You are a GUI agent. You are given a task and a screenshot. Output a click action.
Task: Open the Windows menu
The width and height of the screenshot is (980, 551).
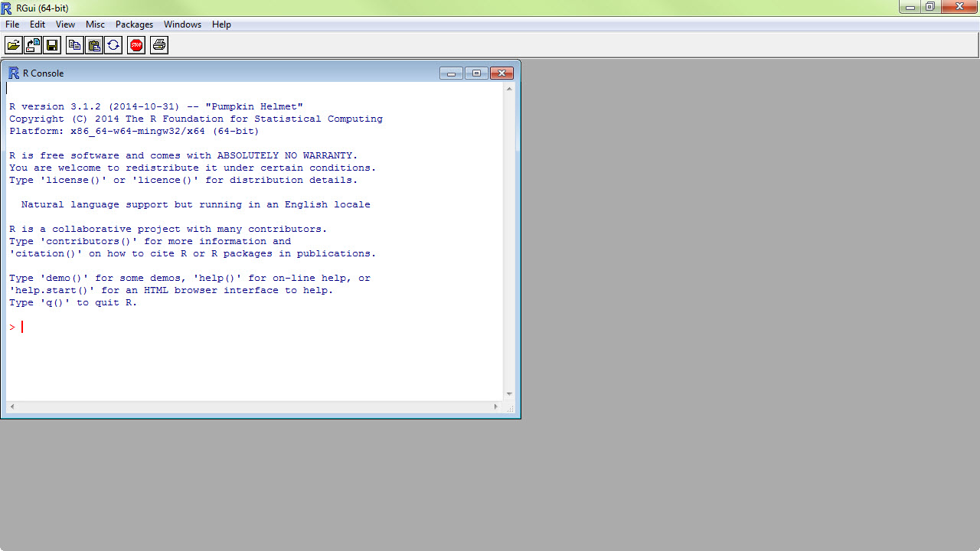(x=182, y=24)
